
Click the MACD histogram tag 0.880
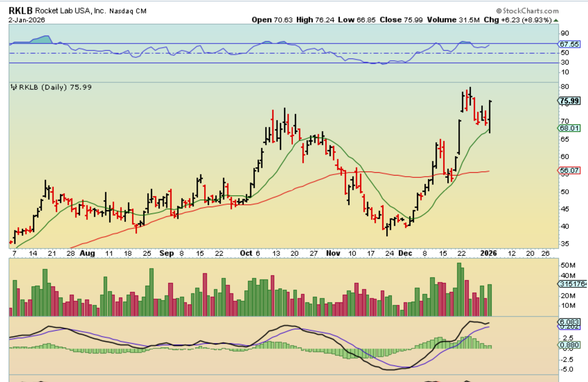(570, 345)
